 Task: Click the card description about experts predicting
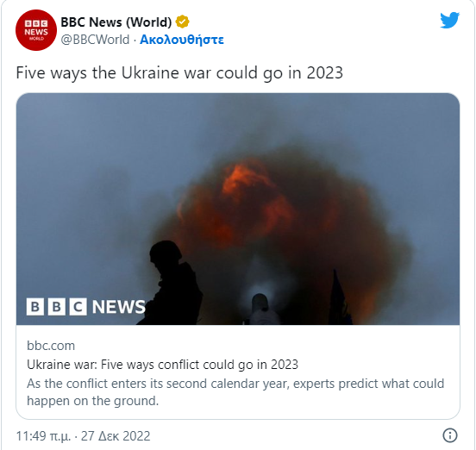(235, 392)
